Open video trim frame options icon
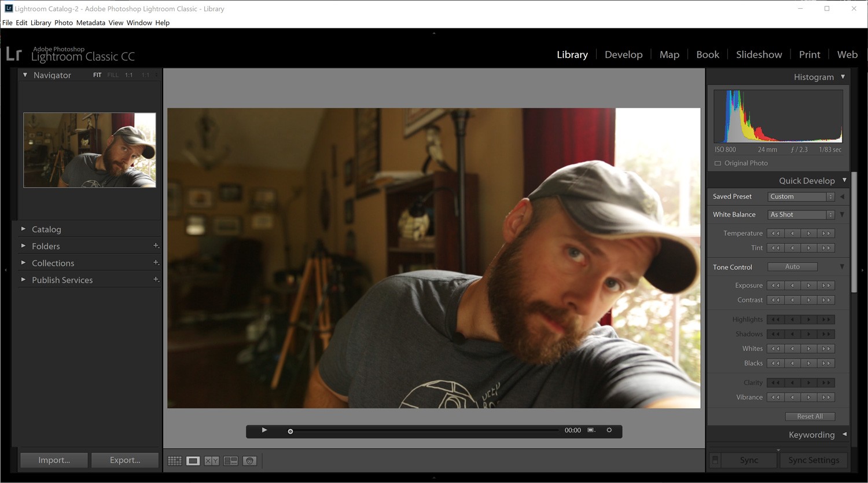 591,430
